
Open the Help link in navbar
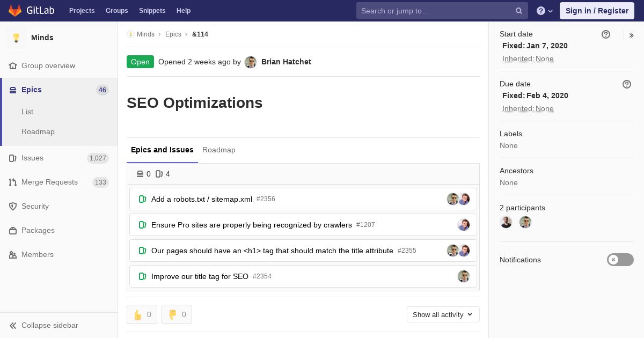click(184, 11)
